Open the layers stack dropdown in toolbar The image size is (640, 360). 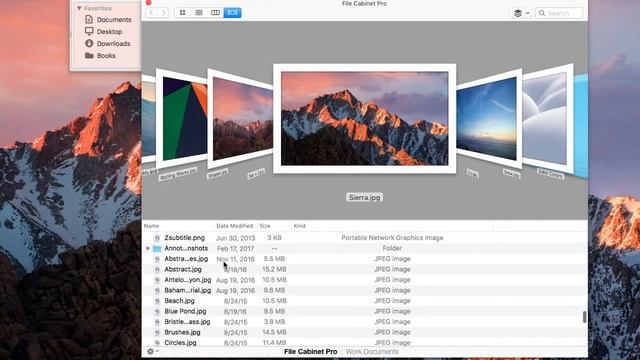[x=521, y=13]
